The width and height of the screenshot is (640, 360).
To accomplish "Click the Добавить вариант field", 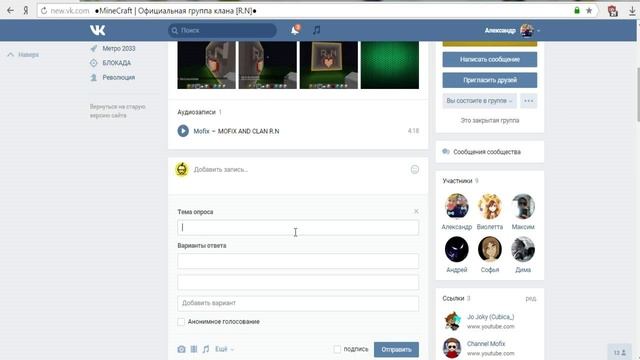I will [298, 303].
